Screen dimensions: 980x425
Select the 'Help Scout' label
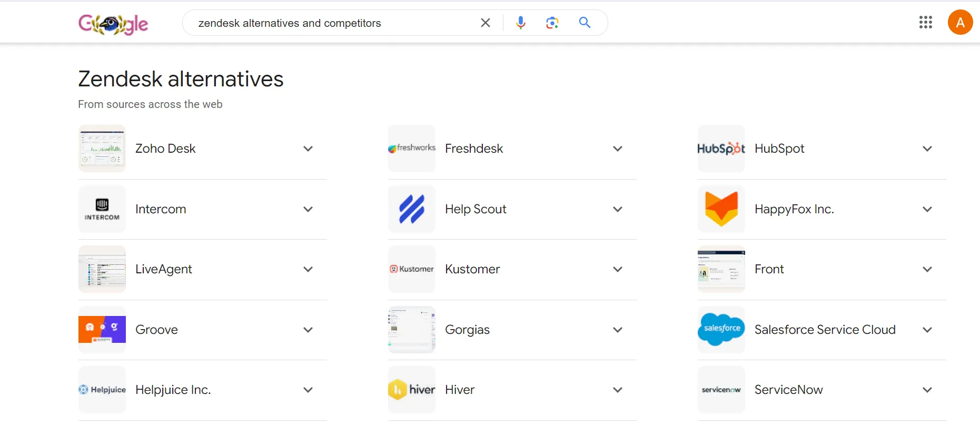click(476, 210)
